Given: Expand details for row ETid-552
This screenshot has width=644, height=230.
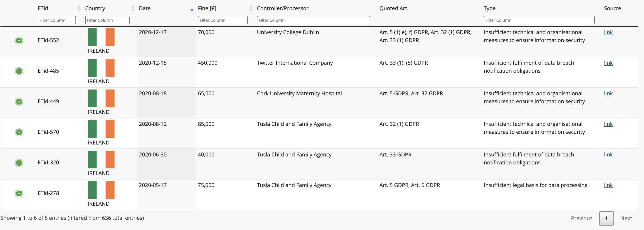Looking at the screenshot, I should [x=19, y=41].
